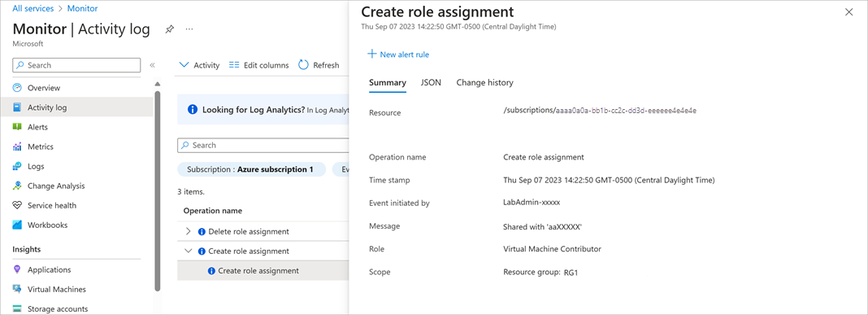The width and height of the screenshot is (868, 315).
Task: Click the sidebar vertical scrollbar
Action: pyautogui.click(x=158, y=190)
